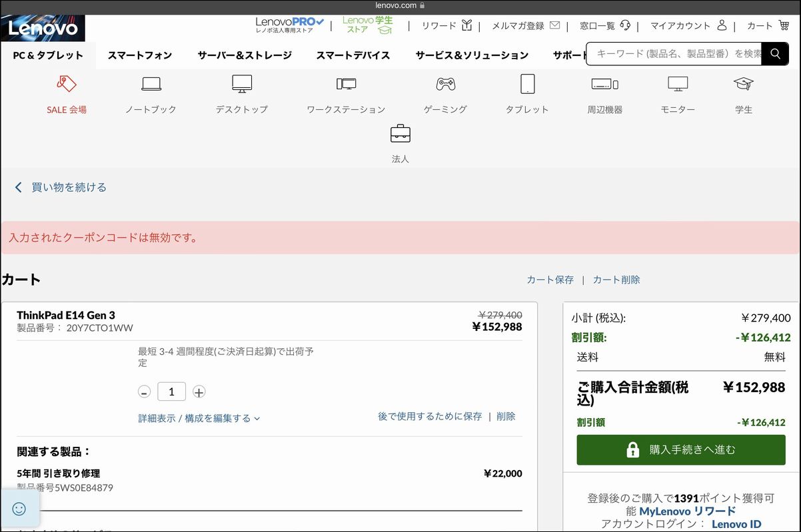
Task: Click the search magnifier button
Action: pos(775,53)
